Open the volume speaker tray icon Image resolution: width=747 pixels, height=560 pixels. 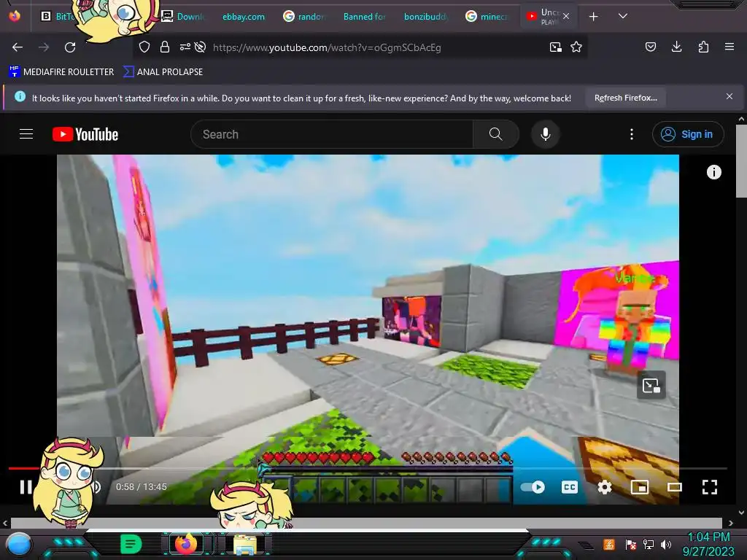tap(666, 544)
